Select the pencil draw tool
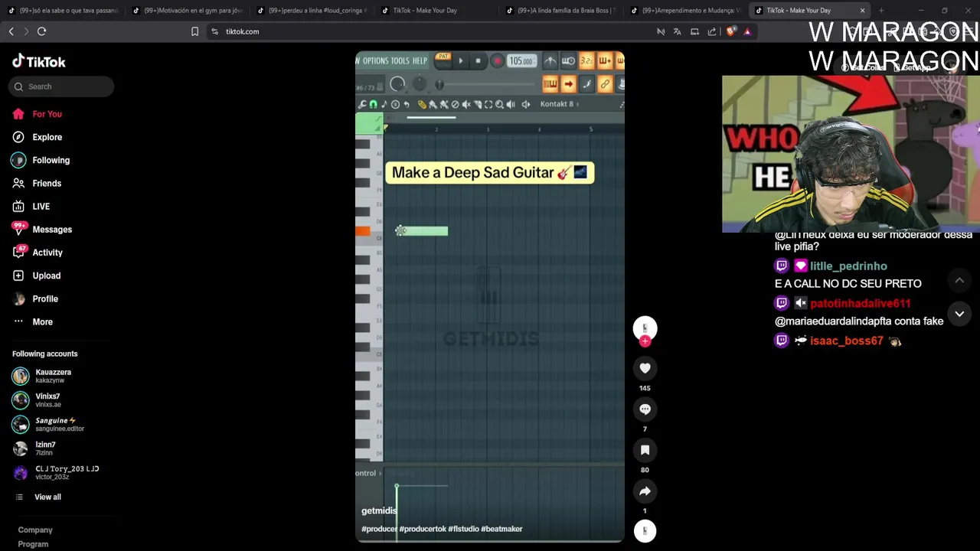Viewport: 980px width, 551px height. click(422, 105)
